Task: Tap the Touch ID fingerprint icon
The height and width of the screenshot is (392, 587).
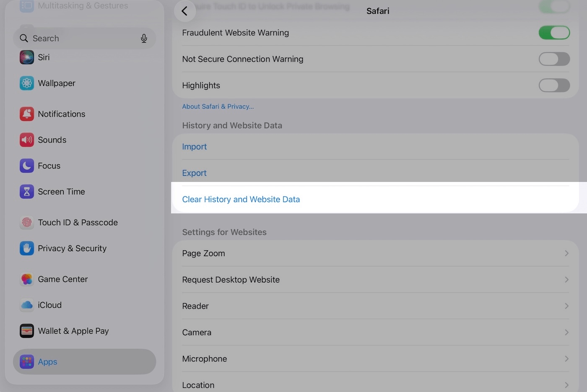Action: coord(27,223)
